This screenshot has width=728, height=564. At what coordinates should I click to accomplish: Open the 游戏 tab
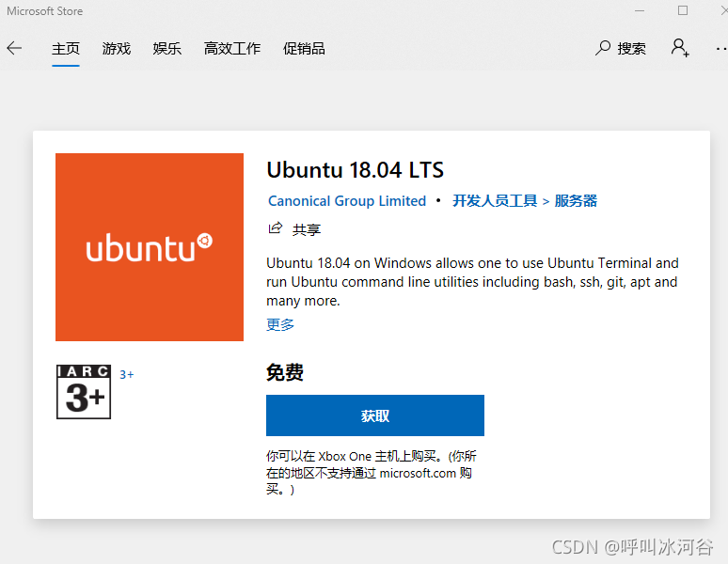click(117, 49)
